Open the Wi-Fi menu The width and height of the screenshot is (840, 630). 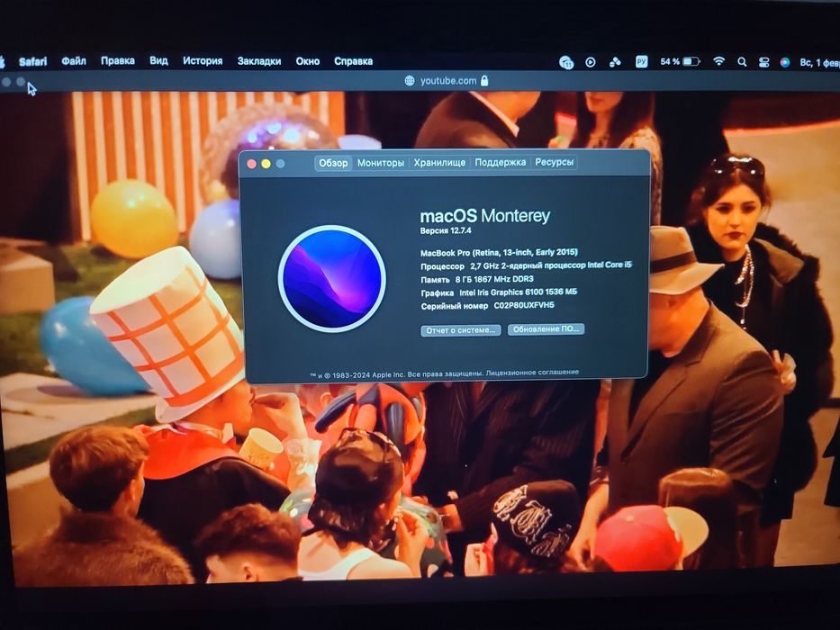[x=719, y=61]
